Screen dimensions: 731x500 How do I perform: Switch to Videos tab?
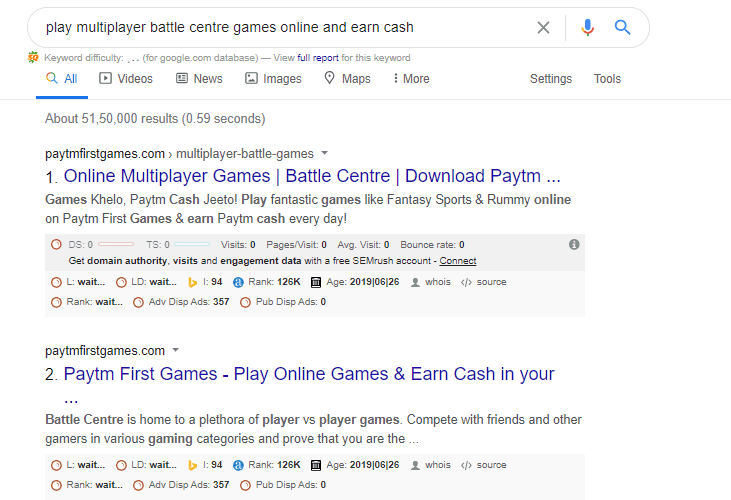point(126,79)
